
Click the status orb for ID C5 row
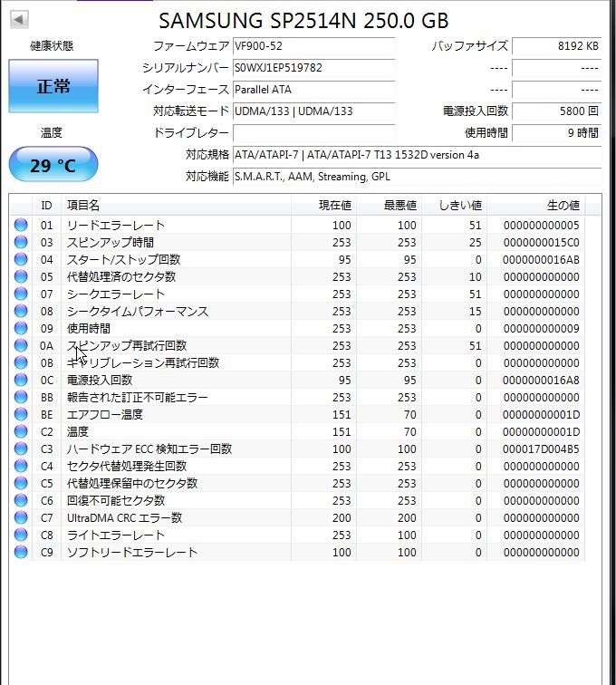(21, 483)
